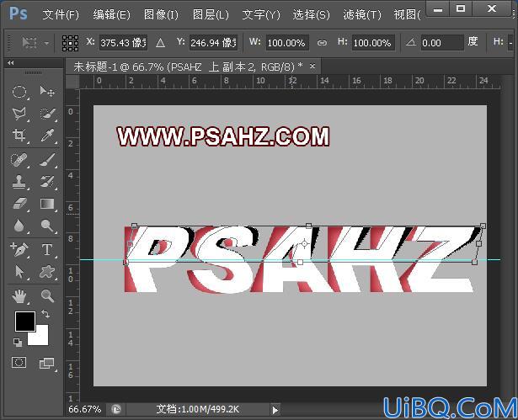Viewport: 518px width, 420px height.
Task: Open the status bar info flyout arrow
Action: click(x=275, y=410)
